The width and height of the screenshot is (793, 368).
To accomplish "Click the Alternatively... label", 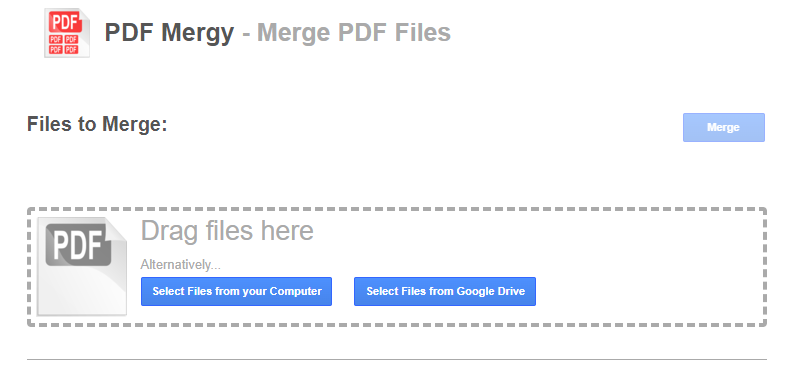I will [181, 265].
